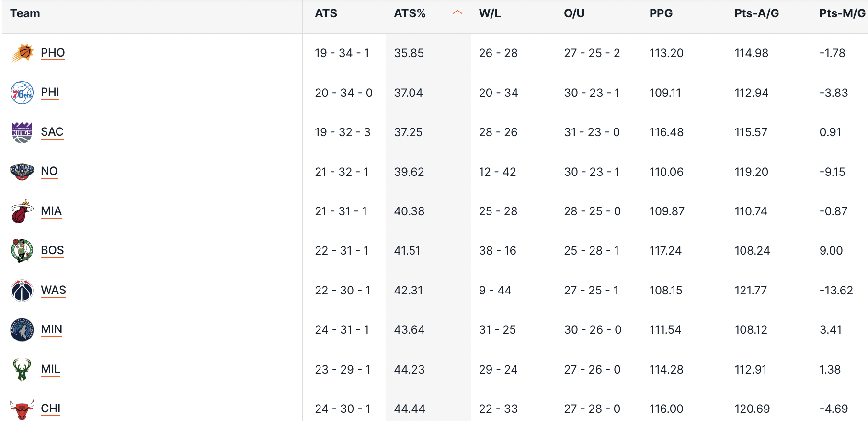Sort by O/U column header
The image size is (868, 421).
[x=574, y=13]
